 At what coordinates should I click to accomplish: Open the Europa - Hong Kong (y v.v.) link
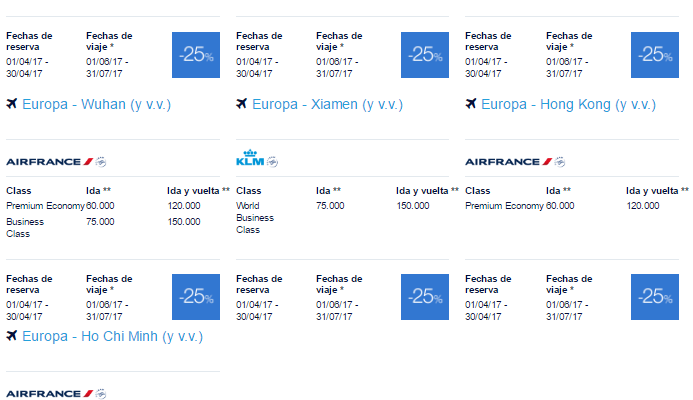568,104
